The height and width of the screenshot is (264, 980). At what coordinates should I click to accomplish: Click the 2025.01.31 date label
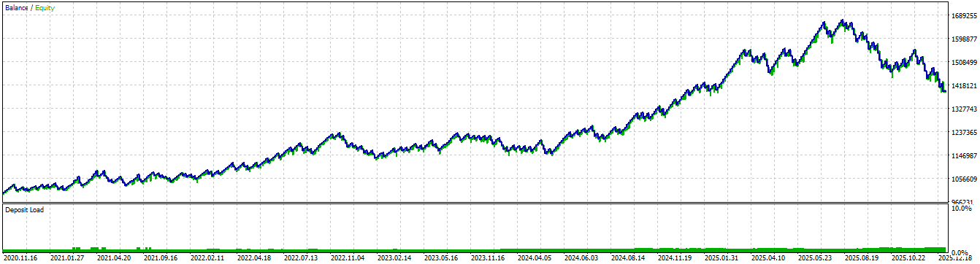(721, 257)
